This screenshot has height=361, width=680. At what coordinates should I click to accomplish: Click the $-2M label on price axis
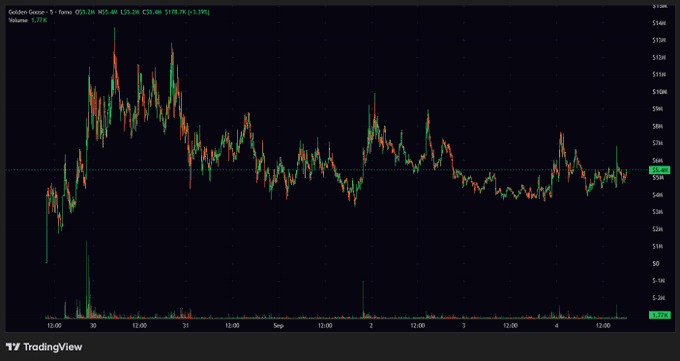[x=659, y=298]
